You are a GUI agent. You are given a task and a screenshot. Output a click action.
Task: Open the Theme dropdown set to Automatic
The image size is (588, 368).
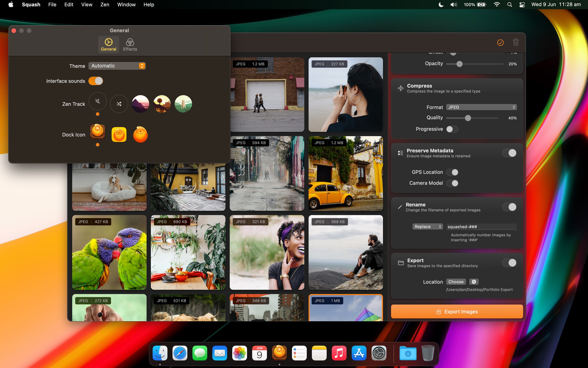click(117, 66)
